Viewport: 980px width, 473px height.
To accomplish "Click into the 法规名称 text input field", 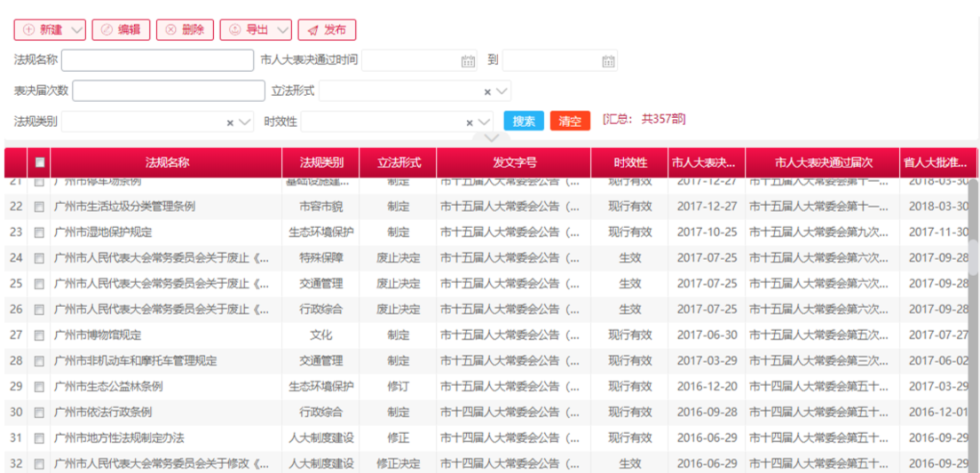I will tap(157, 60).
